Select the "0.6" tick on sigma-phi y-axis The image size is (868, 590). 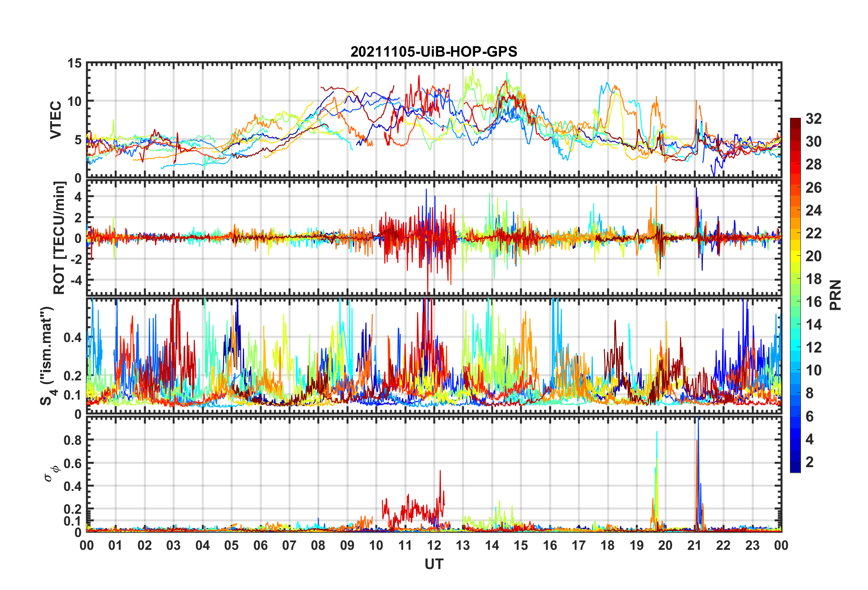[73, 463]
